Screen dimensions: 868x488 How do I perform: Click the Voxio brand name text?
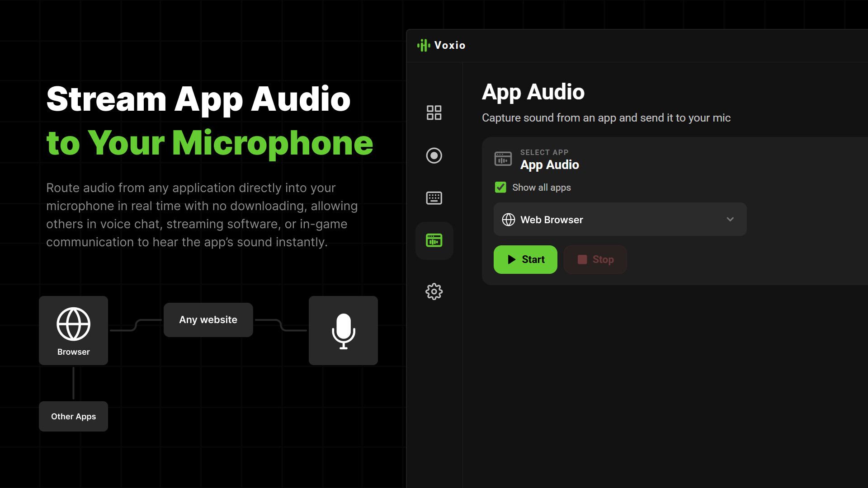[x=450, y=45]
